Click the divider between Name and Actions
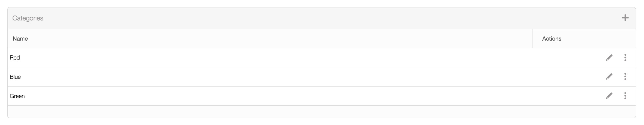 [x=533, y=39]
